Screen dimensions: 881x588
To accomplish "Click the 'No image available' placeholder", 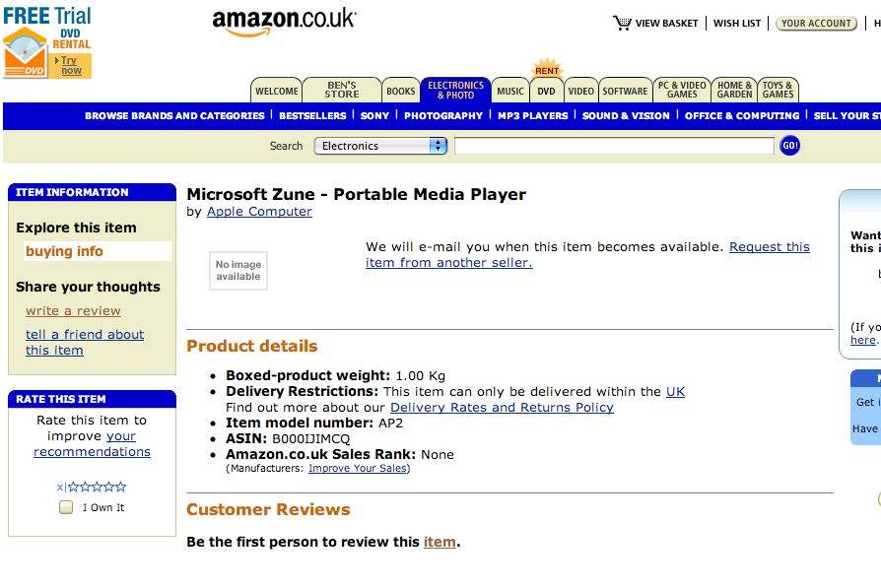I will 237,270.
